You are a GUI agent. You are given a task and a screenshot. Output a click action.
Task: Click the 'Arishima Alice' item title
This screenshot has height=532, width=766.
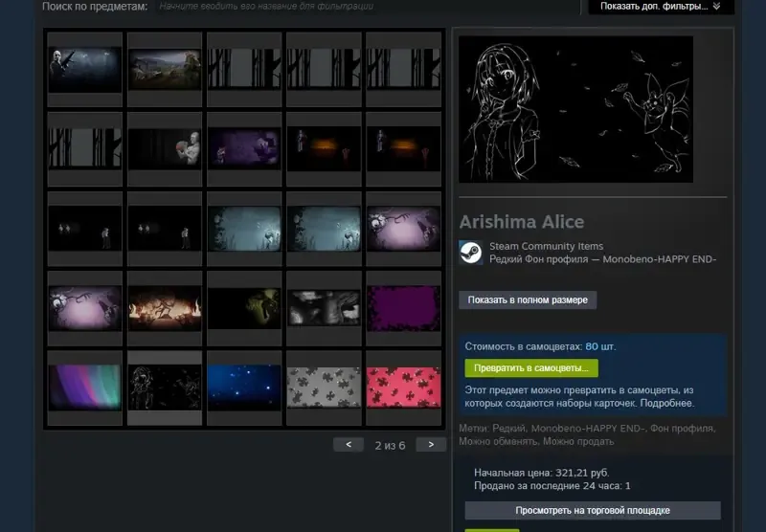point(522,222)
